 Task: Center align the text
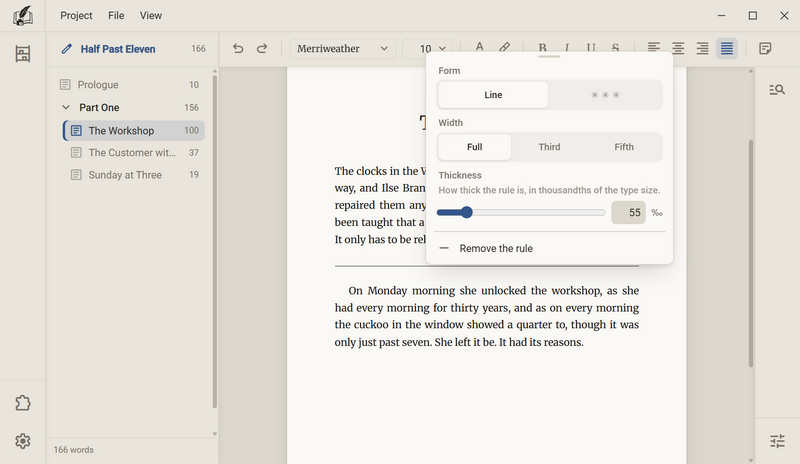click(678, 48)
